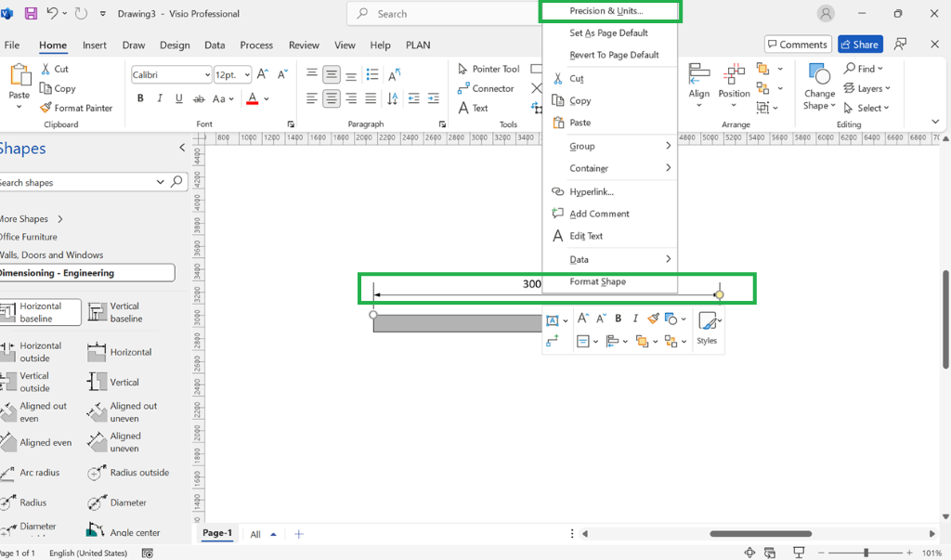The height and width of the screenshot is (560, 951).
Task: Open the 12pt font size dropdown
Action: pyautogui.click(x=233, y=74)
